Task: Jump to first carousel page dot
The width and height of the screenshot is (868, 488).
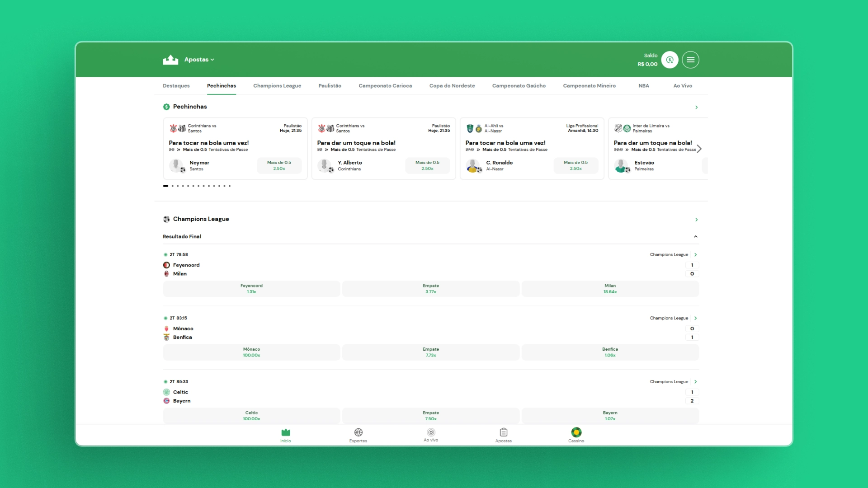Action: 165,186
